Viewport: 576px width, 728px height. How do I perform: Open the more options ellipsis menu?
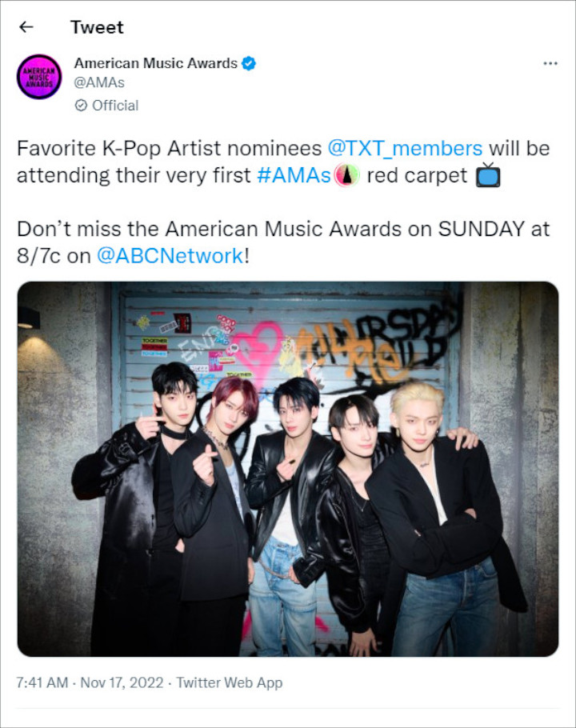[551, 62]
